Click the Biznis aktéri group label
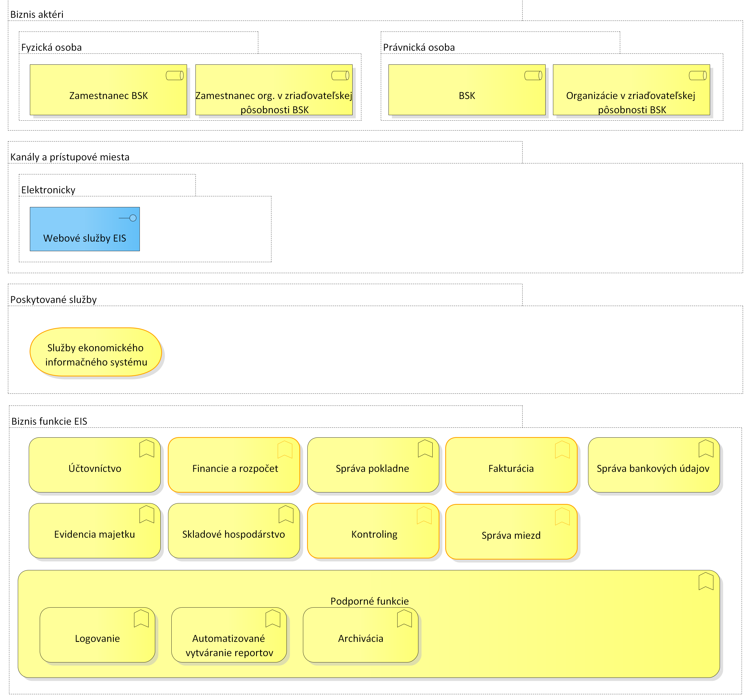 37,14
